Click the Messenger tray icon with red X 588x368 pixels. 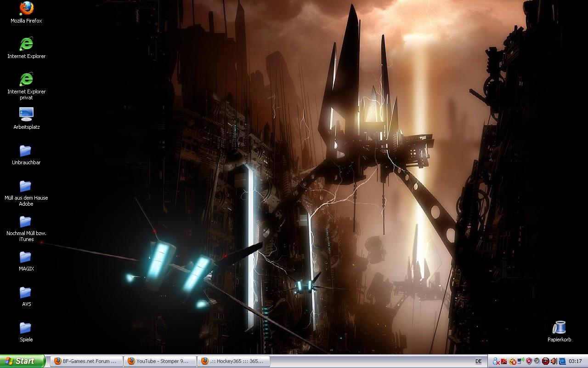coord(496,361)
